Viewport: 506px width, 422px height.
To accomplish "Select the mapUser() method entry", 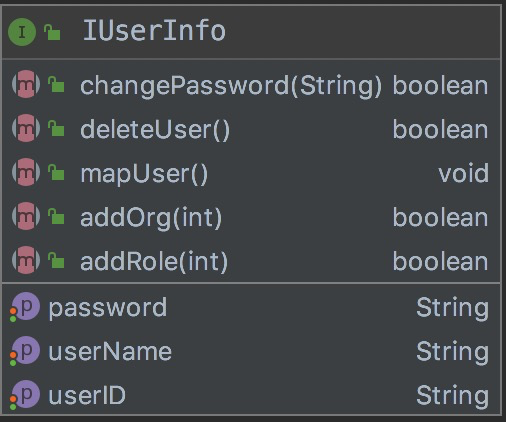I will click(x=144, y=174).
